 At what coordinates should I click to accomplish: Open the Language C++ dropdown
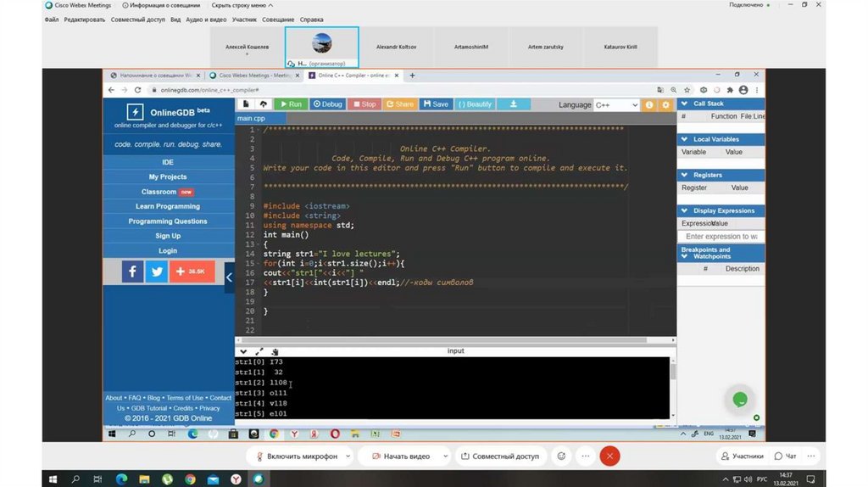[x=616, y=105]
